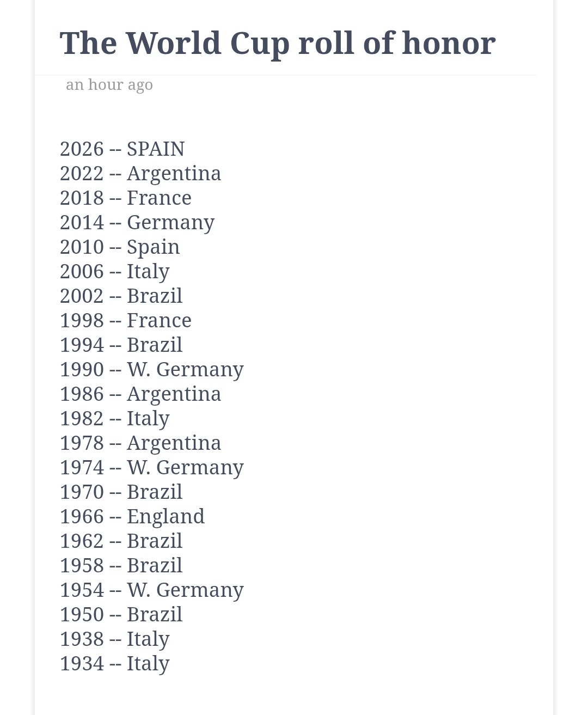Click the 1966 -- England line
Image resolution: width=588 pixels, height=715 pixels.
[132, 517]
